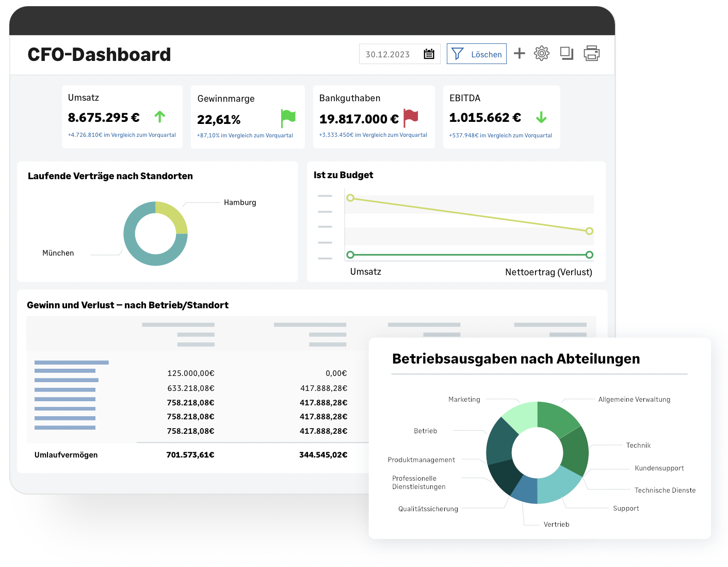Click the date field showing 30.12.2023
The width and height of the screenshot is (728, 567).
388,54
